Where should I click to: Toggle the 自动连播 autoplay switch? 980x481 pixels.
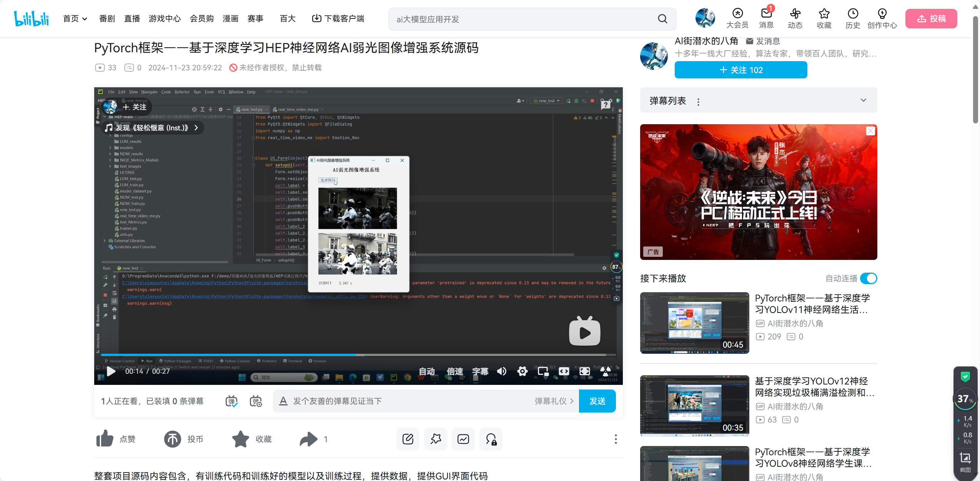pyautogui.click(x=869, y=278)
